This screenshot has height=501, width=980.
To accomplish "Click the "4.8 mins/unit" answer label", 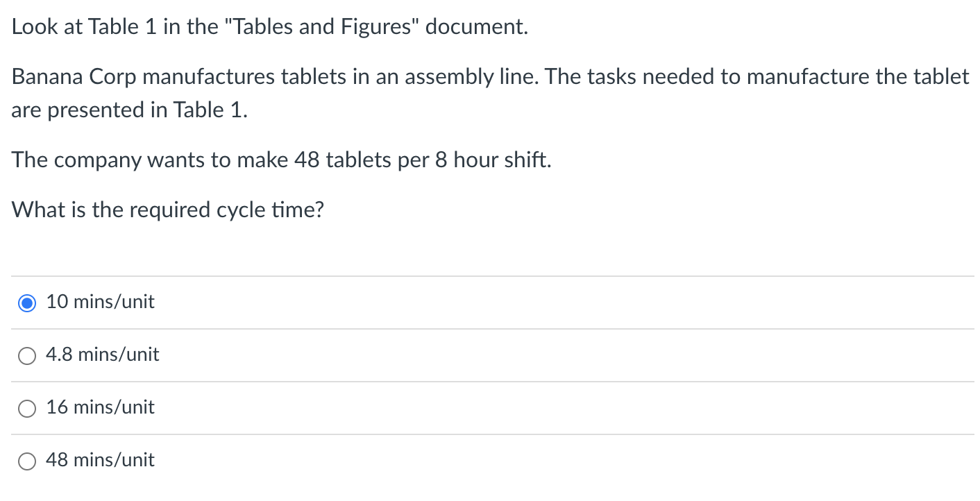I will pyautogui.click(x=102, y=355).
